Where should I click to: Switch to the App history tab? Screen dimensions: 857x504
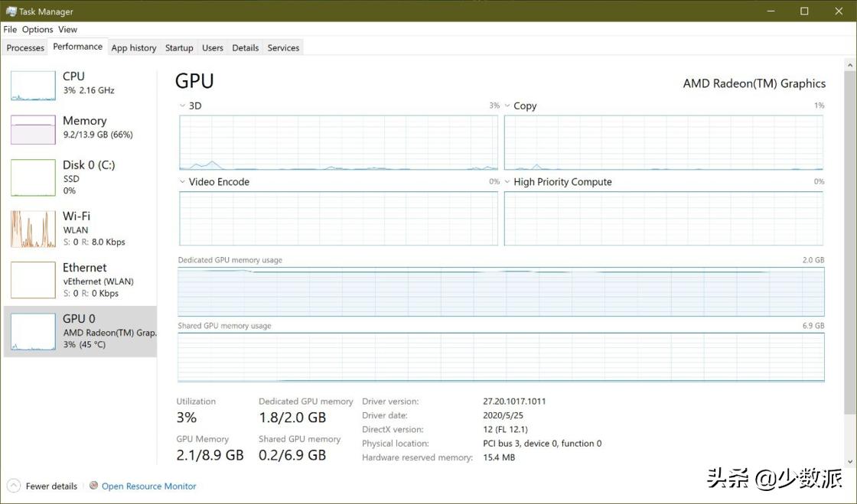pos(134,48)
